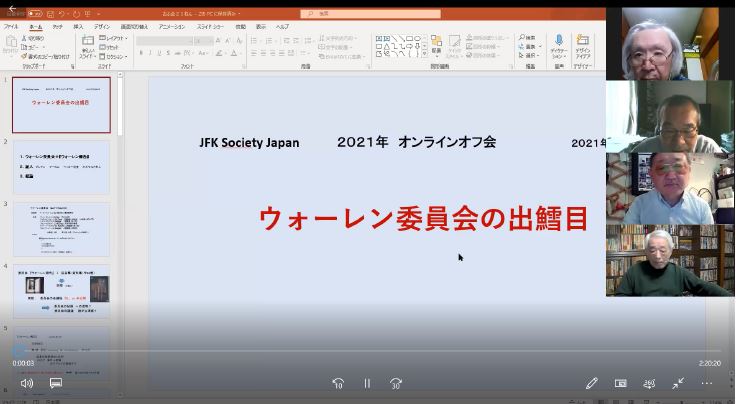Toggle Strikethrough formatting

(177, 53)
